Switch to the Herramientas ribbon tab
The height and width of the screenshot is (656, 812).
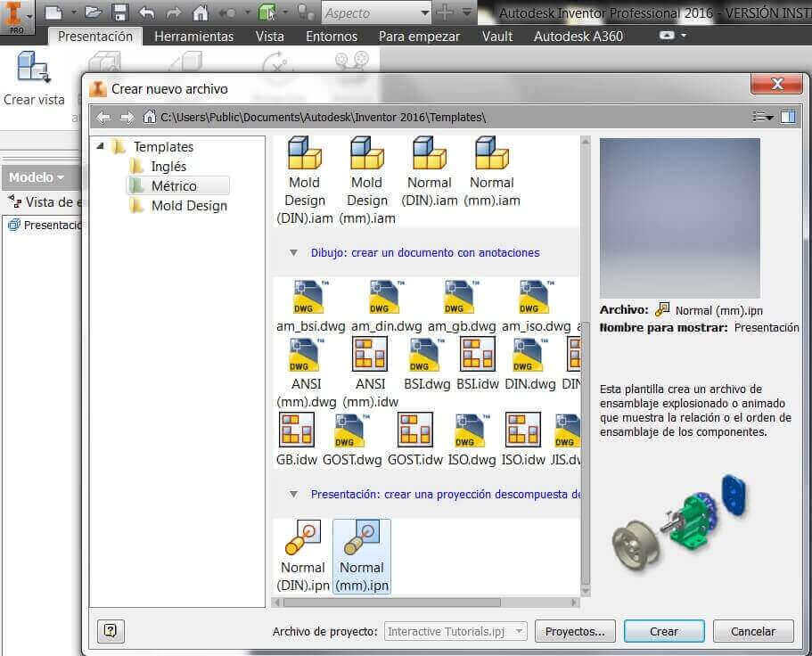(193, 37)
